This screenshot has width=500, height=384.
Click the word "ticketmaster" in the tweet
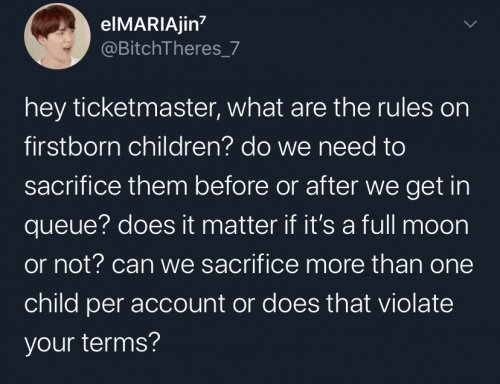pyautogui.click(x=145, y=109)
